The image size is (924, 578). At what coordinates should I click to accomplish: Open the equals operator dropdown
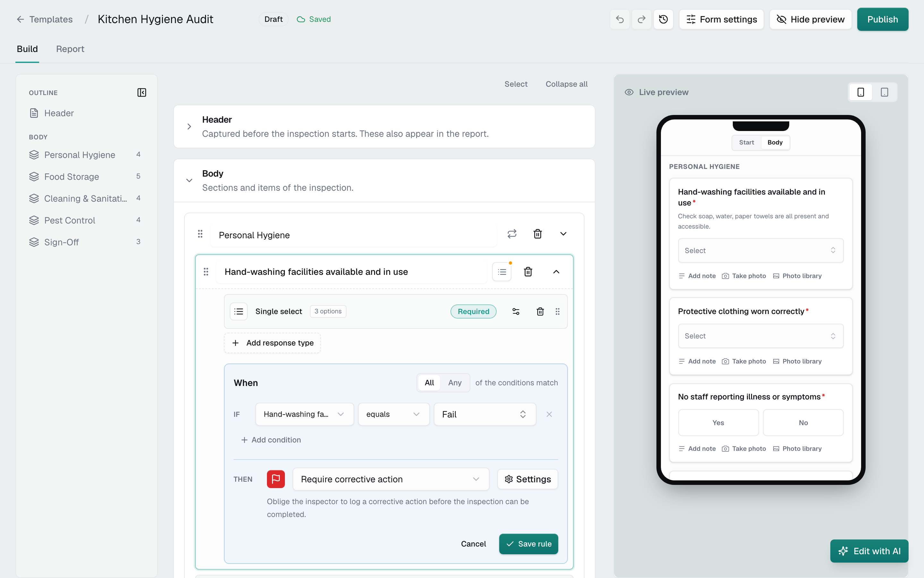[x=393, y=414]
